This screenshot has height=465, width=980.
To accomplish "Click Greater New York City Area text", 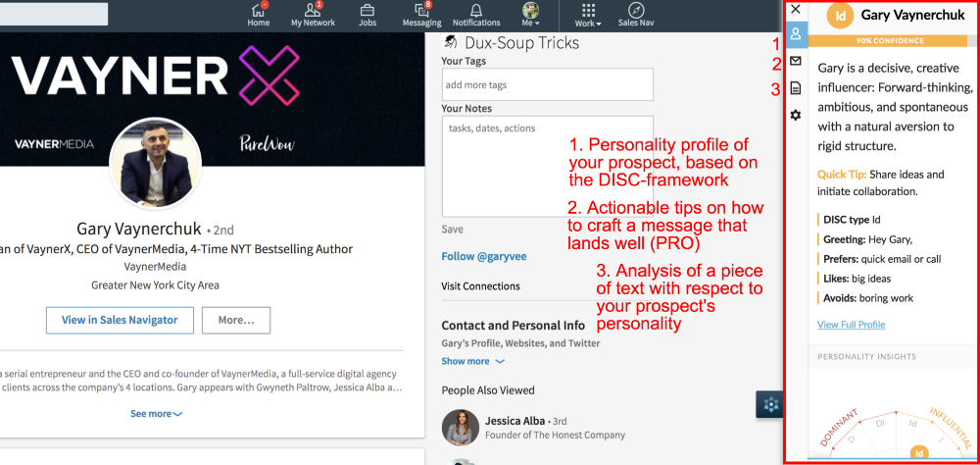I will coord(155,285).
